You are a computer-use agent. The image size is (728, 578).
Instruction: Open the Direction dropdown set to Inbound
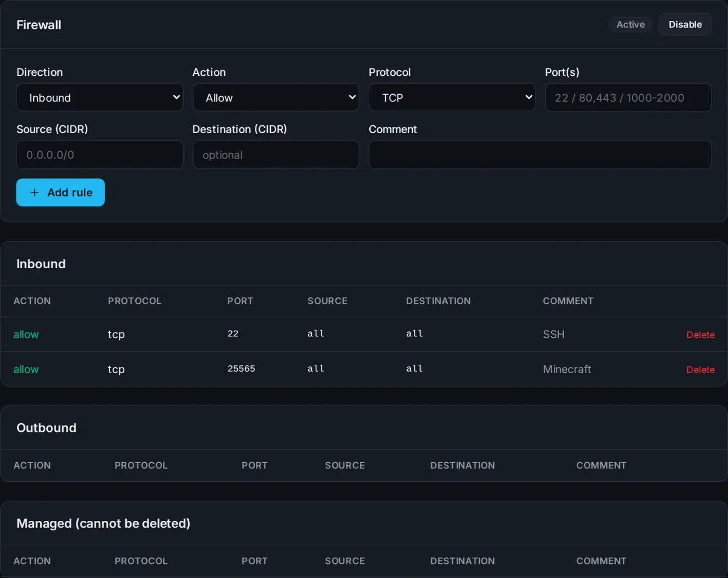[100, 98]
